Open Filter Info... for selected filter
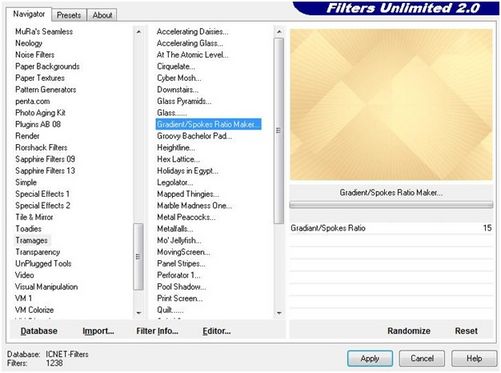Image resolution: width=501 pixels, height=373 pixels. [x=157, y=331]
